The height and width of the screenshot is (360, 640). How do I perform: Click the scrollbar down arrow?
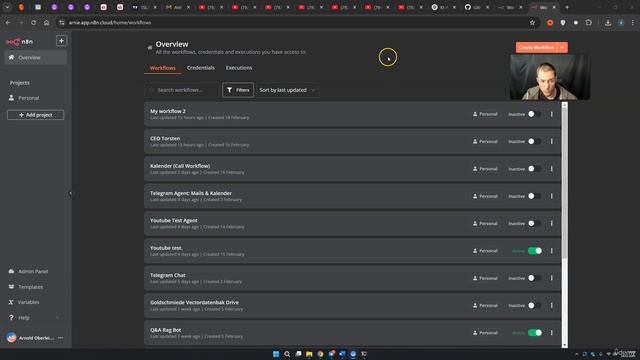coord(564,345)
